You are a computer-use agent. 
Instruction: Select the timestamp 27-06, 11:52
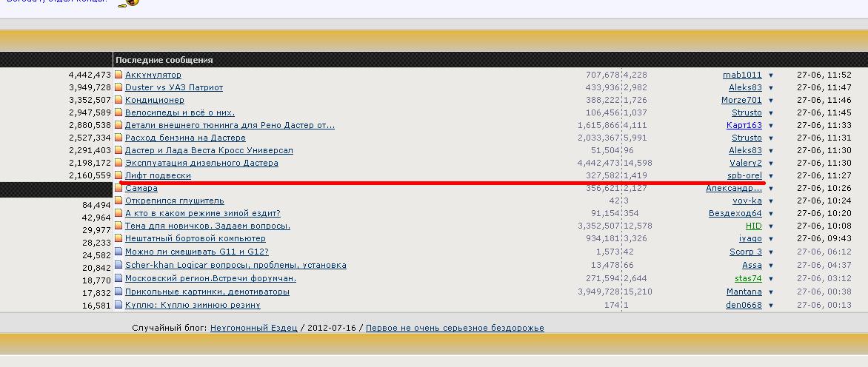coord(824,75)
